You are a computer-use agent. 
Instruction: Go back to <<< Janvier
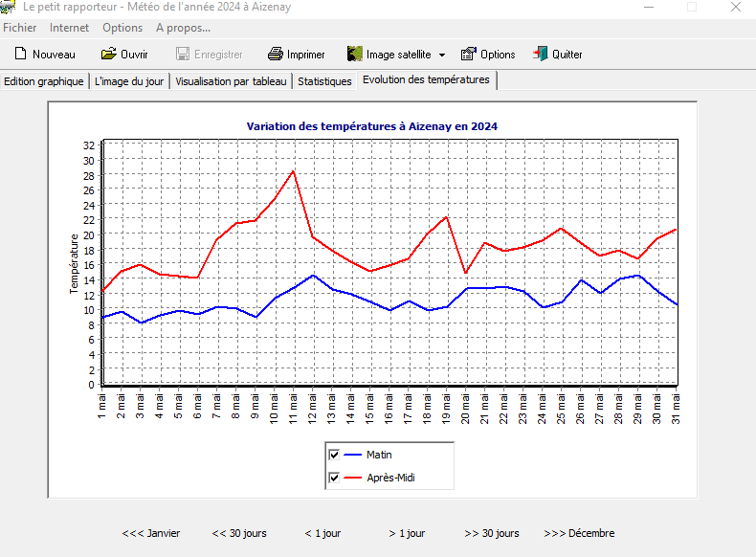pyautogui.click(x=151, y=533)
